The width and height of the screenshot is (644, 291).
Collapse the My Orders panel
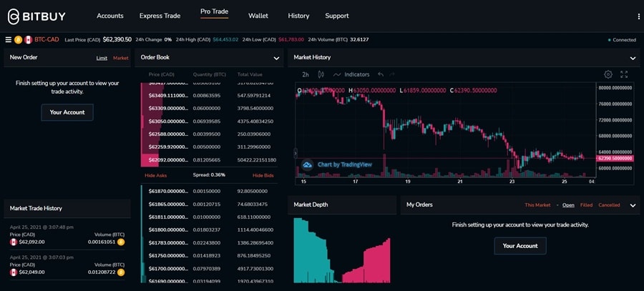[x=633, y=205]
